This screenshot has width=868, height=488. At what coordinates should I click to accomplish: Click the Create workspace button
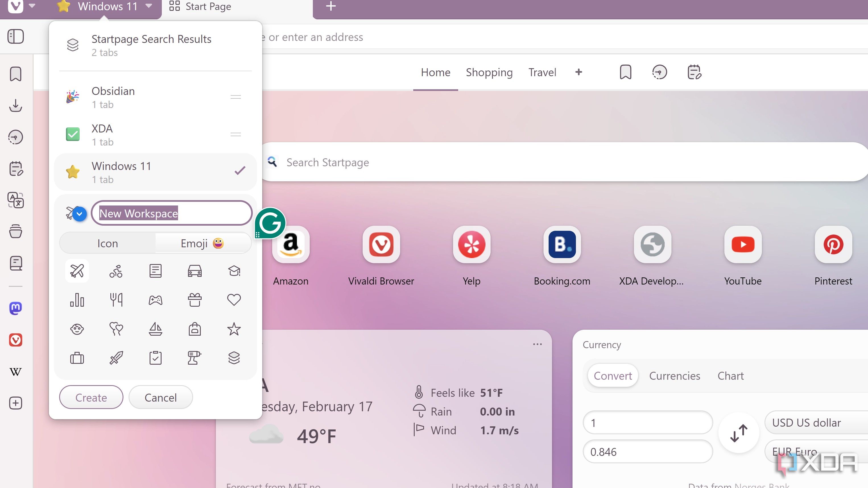[x=91, y=397]
